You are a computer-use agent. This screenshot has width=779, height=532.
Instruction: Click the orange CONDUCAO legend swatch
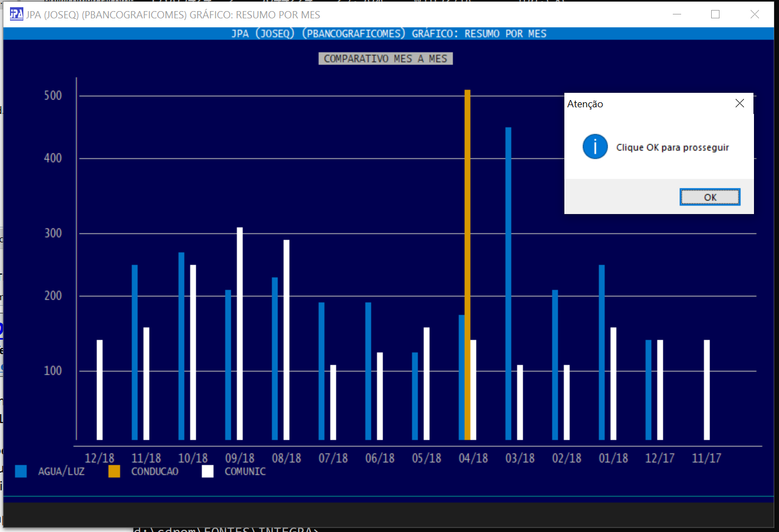pyautogui.click(x=114, y=471)
